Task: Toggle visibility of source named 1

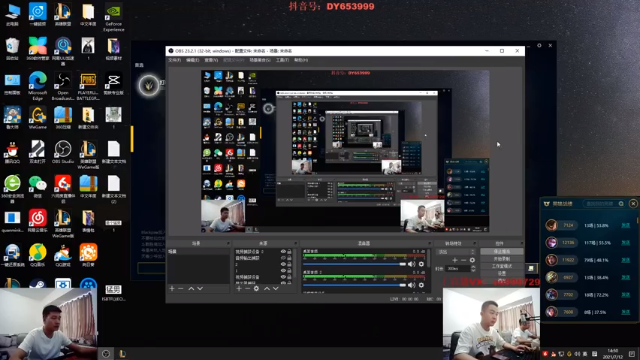Action: 283,271
